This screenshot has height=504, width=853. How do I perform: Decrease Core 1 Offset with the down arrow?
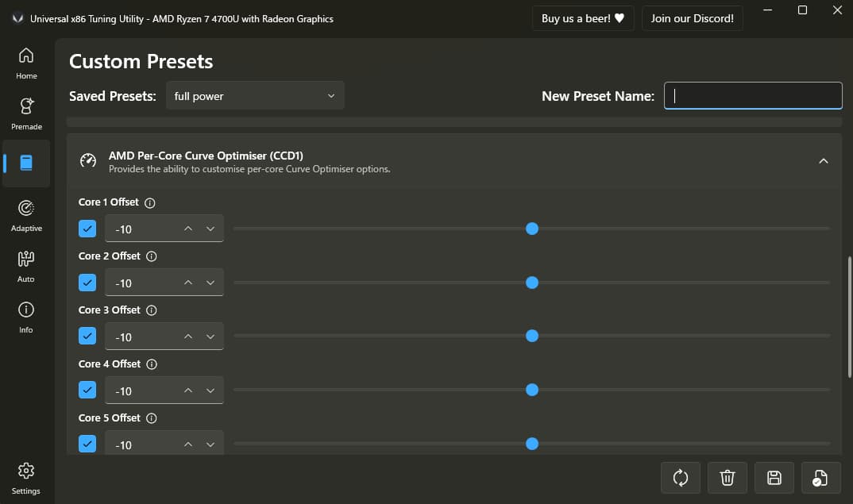(x=210, y=229)
